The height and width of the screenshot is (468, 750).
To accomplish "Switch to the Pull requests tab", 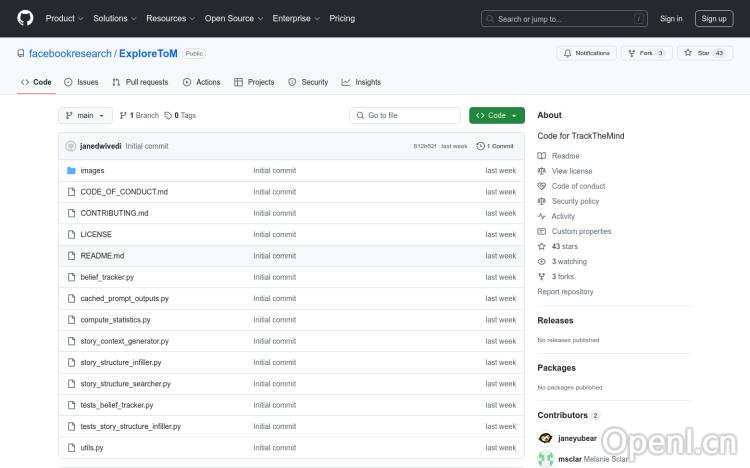I will click(x=140, y=82).
